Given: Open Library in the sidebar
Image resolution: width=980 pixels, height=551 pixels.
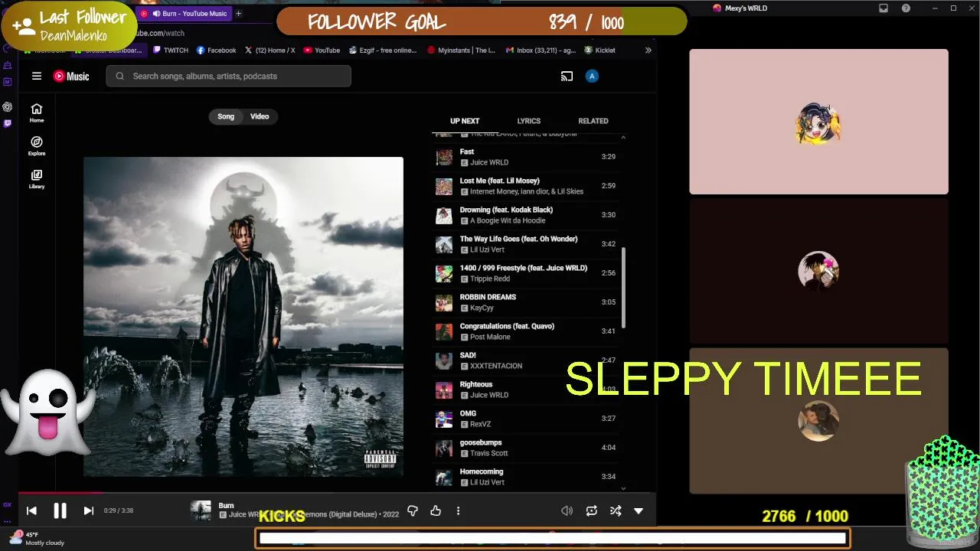Looking at the screenshot, I should [37, 178].
